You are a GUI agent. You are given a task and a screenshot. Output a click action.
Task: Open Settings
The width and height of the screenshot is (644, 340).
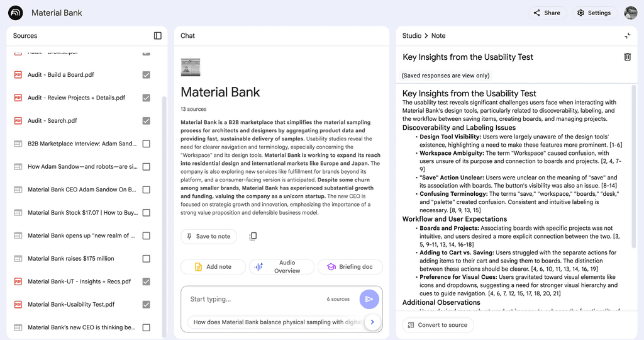[595, 13]
